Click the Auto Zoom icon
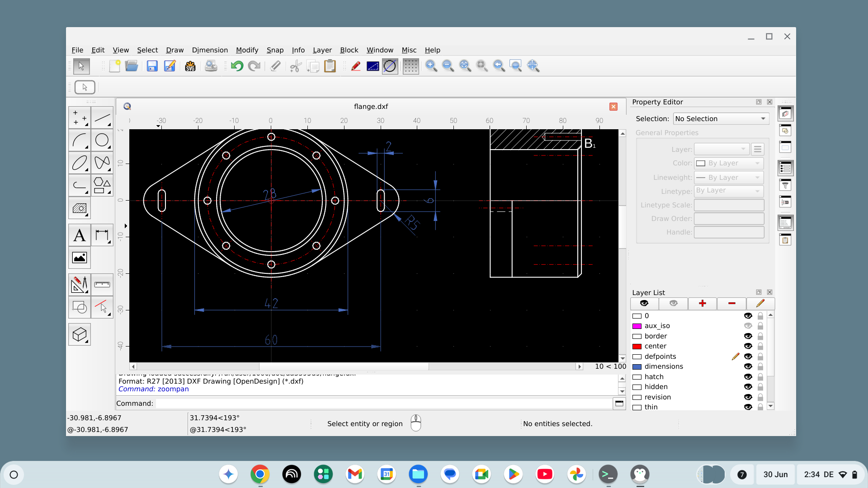Image resolution: width=868 pixels, height=488 pixels. coord(465,66)
